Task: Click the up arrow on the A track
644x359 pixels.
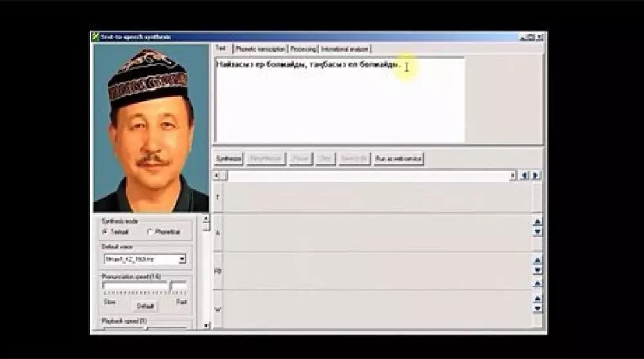Action: pos(538,222)
